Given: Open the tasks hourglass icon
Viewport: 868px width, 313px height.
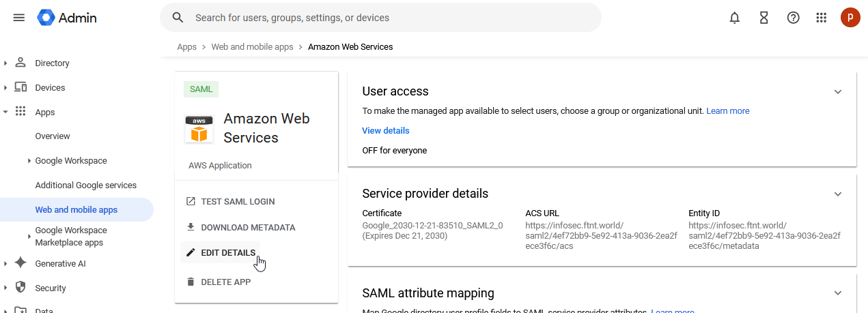Looking at the screenshot, I should pyautogui.click(x=764, y=18).
